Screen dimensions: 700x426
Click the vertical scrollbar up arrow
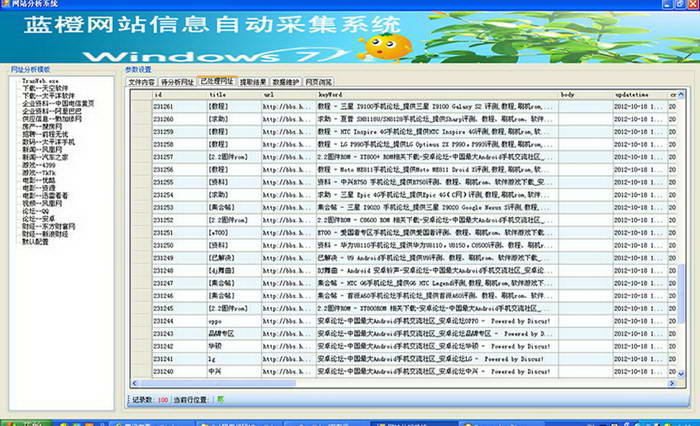(681, 94)
